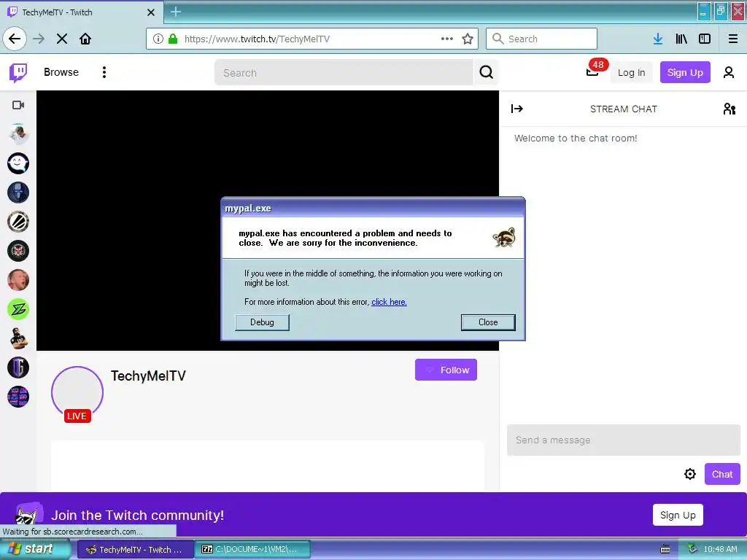Open the chat community users list icon
This screenshot has height=560, width=747.
point(729,109)
